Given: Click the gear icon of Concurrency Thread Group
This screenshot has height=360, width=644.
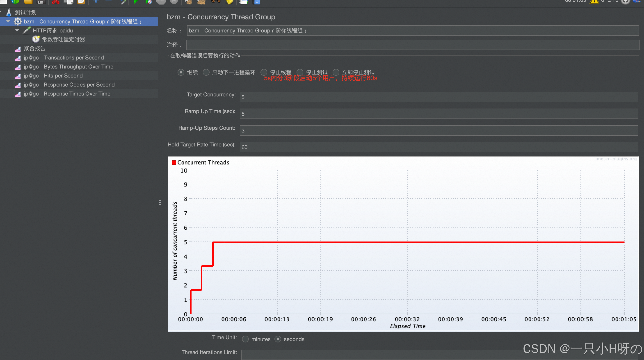Looking at the screenshot, I should (18, 21).
